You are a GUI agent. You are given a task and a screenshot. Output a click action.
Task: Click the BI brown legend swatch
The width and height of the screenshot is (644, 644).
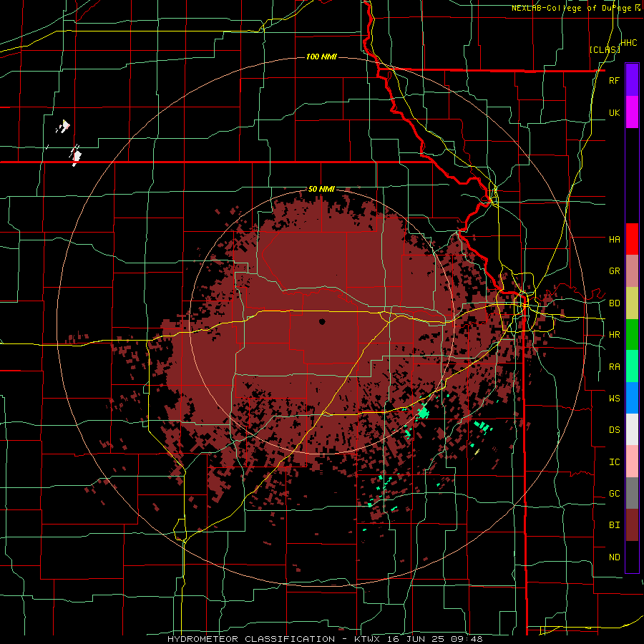coord(632,525)
